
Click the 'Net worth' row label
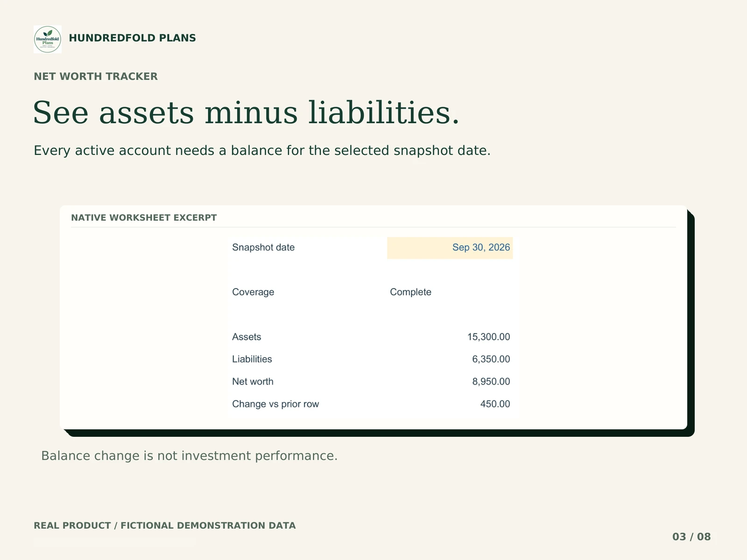(x=253, y=382)
